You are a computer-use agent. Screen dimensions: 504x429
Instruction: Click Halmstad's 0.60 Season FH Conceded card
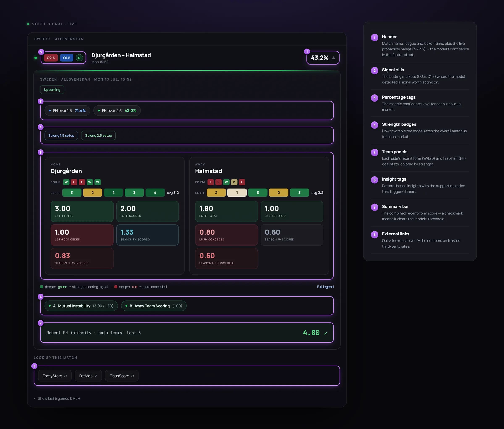226,259
